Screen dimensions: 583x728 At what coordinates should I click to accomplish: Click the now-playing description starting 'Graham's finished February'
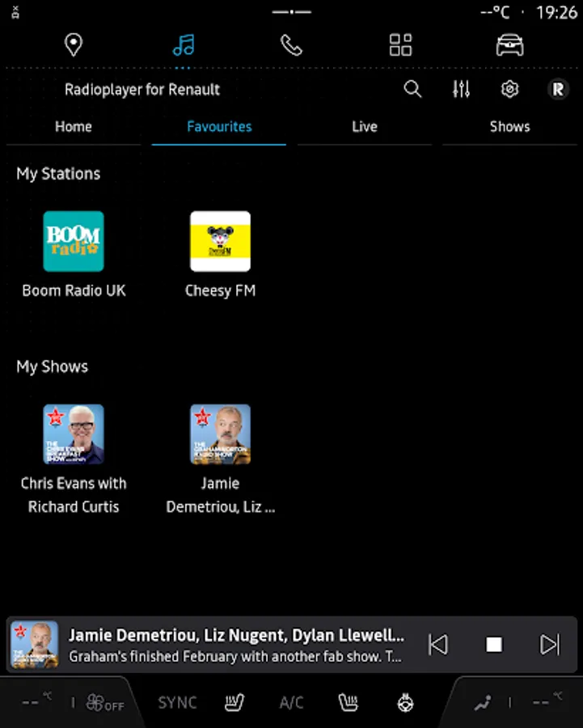pos(235,657)
